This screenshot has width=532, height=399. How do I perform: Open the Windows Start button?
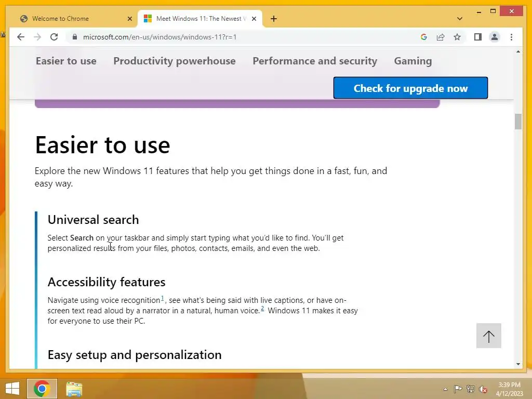coord(12,389)
